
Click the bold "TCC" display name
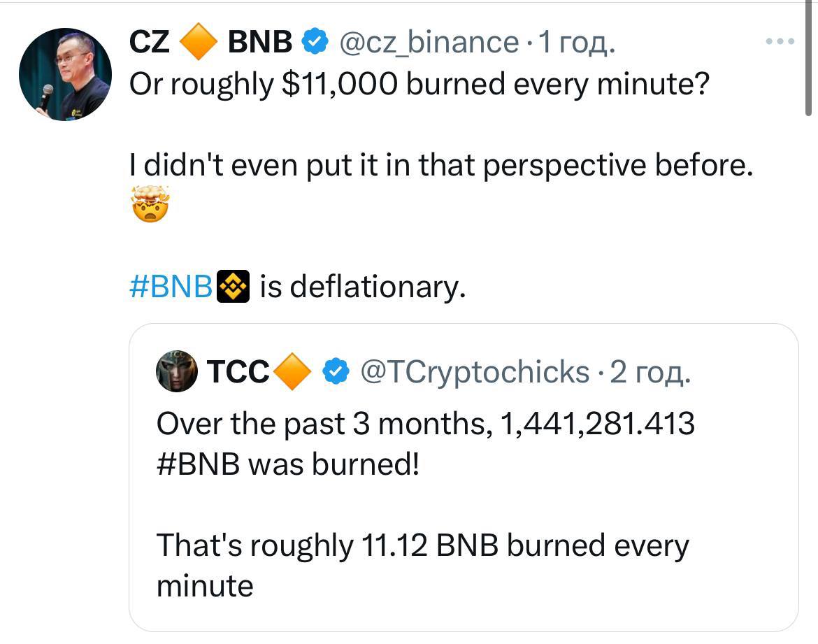pos(238,372)
